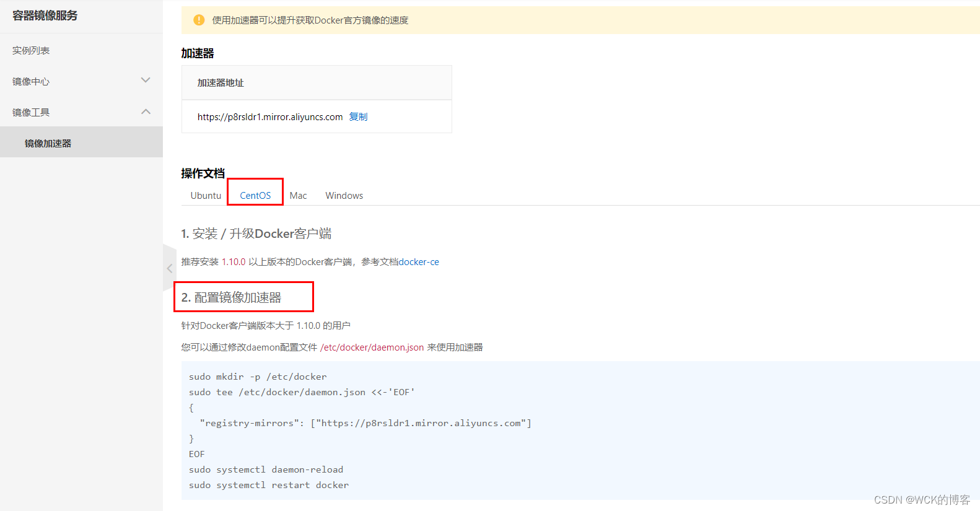Open 镜像工具 in the sidebar
Screen dimensions: 980x511
point(31,112)
